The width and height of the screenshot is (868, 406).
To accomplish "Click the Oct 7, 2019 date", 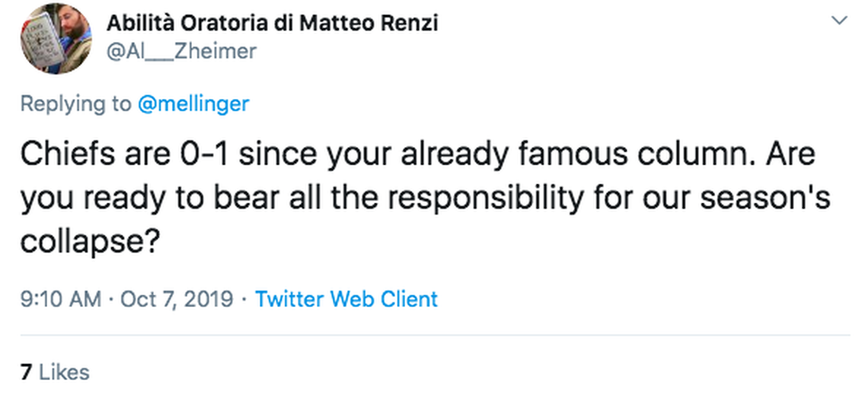I will point(177,299).
